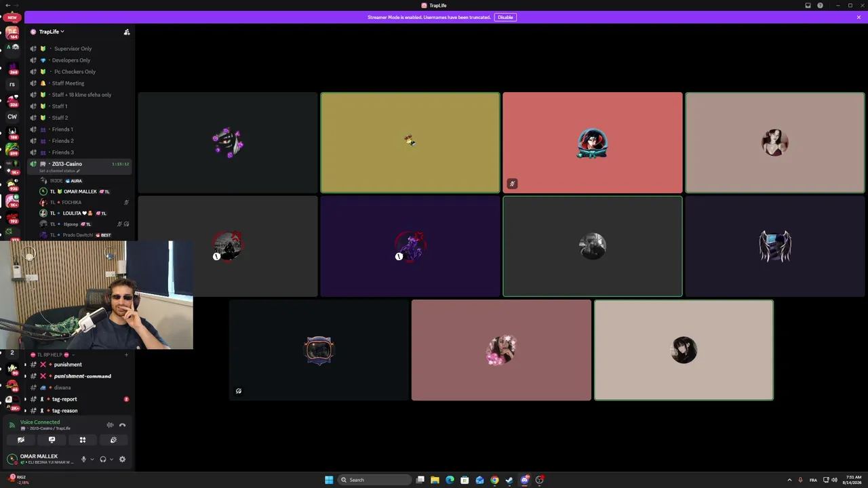This screenshot has height=488, width=868.
Task: Open the tag-reason text channel
Action: pyautogui.click(x=64, y=411)
